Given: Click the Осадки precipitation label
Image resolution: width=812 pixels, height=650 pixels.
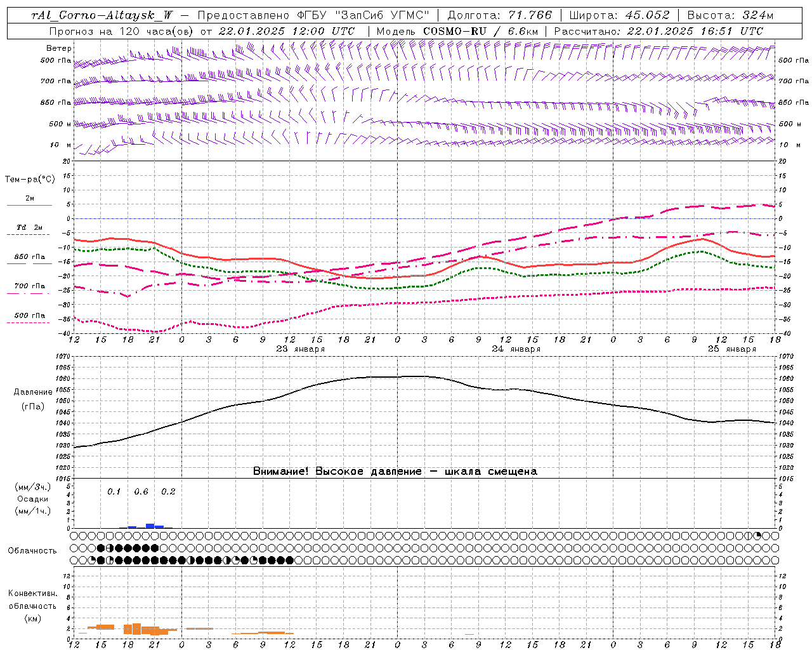Looking at the screenshot, I should 32,500.
